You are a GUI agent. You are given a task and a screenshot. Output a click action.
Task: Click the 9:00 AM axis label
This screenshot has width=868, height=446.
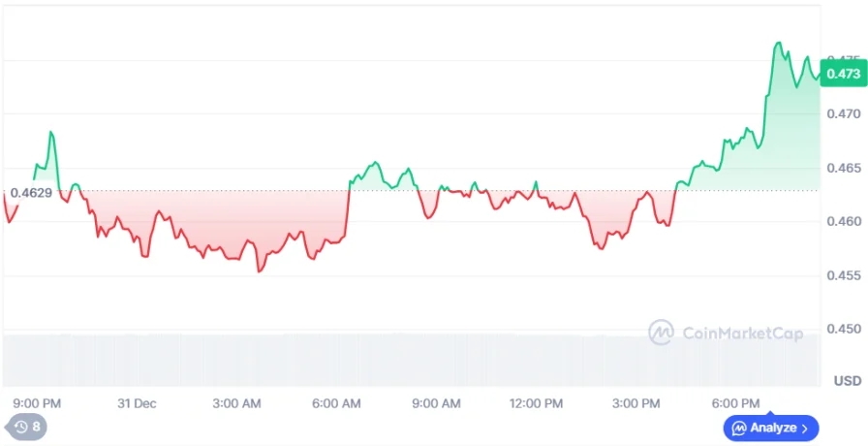(x=436, y=402)
